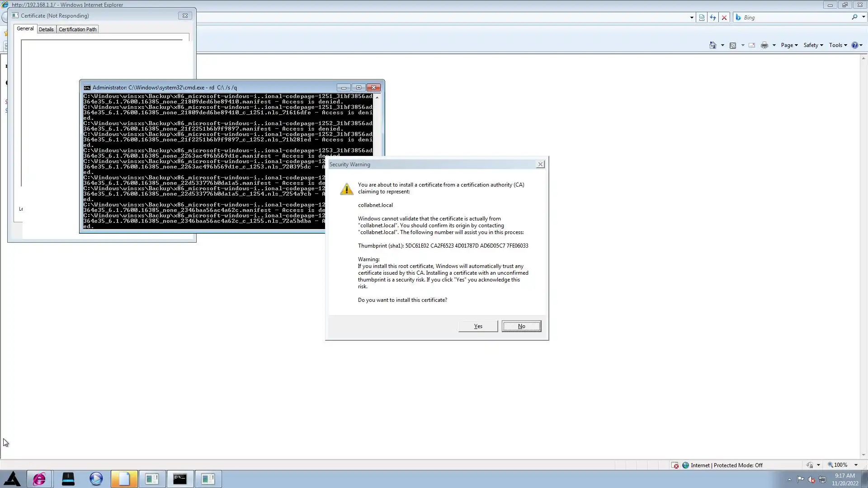Click the Refresh arrows icon in address bar
The image size is (868, 488).
pyautogui.click(x=713, y=18)
